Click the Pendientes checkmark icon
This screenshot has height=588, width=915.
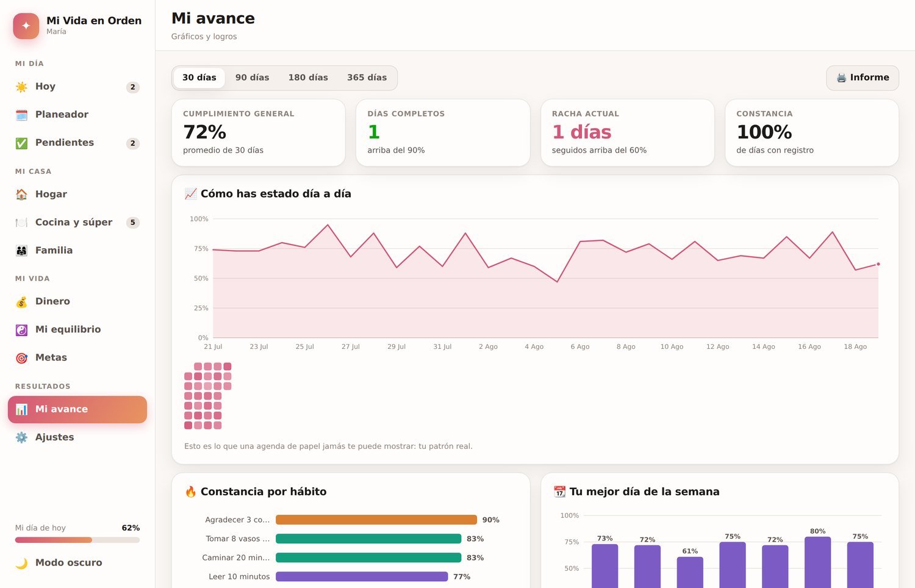pos(21,143)
